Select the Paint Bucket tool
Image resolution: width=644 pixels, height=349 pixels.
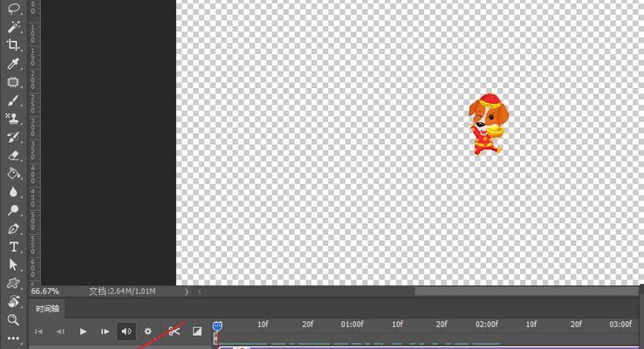pyautogui.click(x=13, y=174)
